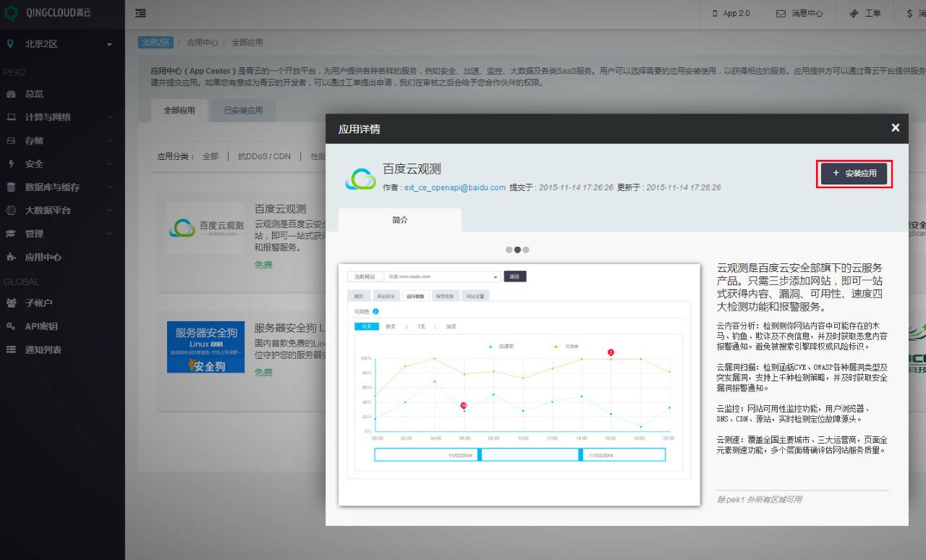926x560 pixels.
Task: Click the 通知列表 list icon
Action: coord(11,349)
